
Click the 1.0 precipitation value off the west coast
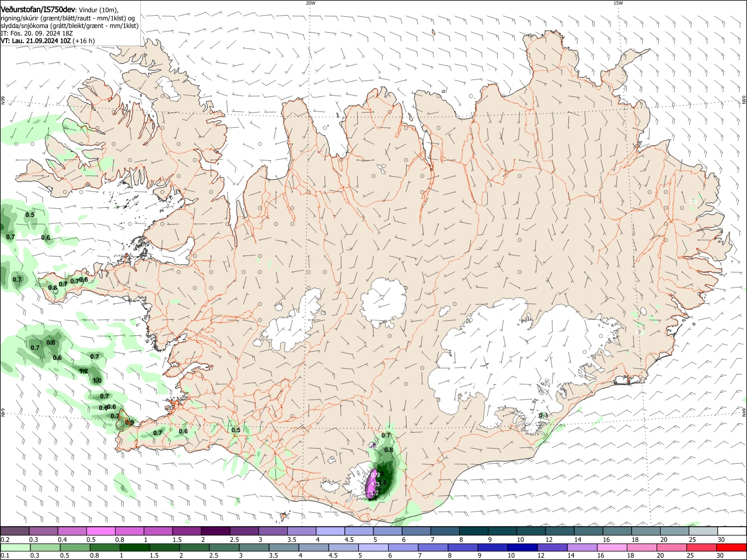click(x=97, y=380)
